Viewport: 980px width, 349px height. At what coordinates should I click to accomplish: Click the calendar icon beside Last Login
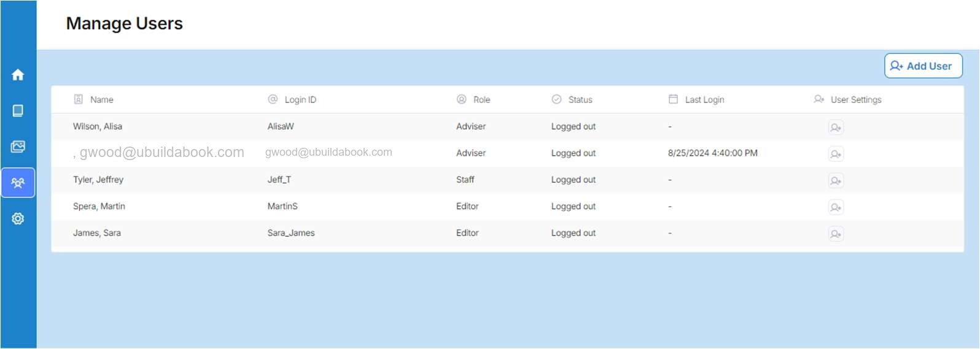[x=673, y=99]
